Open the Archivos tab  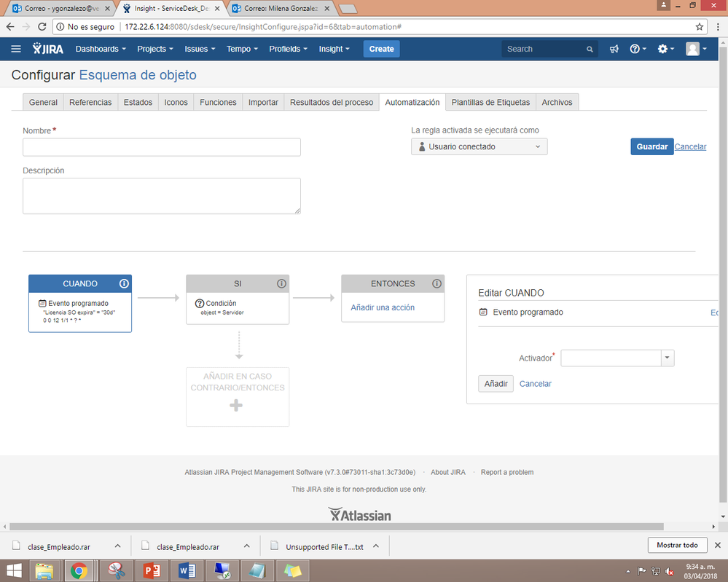click(557, 102)
